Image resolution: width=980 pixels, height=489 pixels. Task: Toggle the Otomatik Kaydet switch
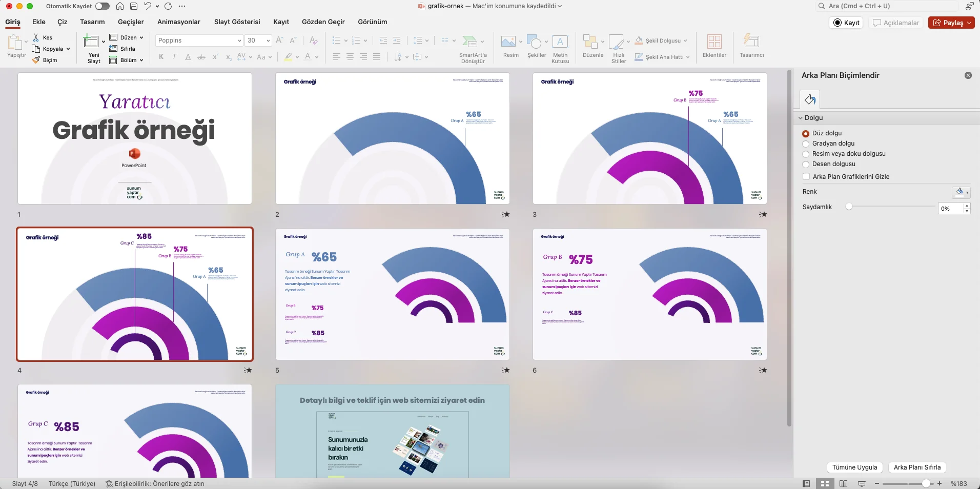coord(103,6)
